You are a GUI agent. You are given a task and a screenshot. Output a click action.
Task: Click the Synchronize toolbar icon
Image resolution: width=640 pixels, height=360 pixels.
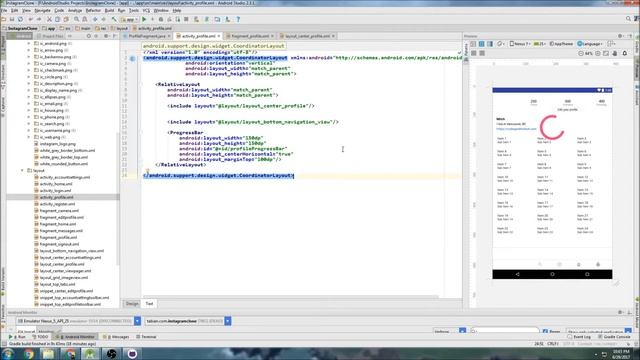pos(20,19)
